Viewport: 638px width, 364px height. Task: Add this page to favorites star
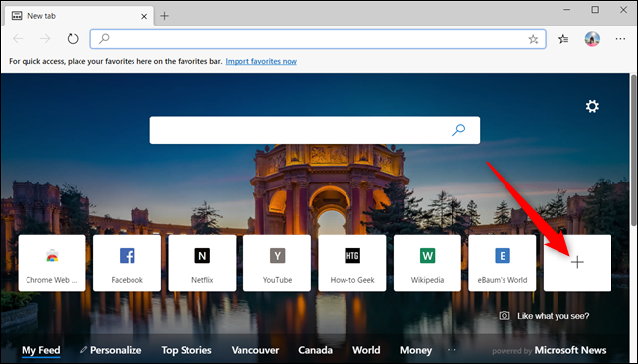click(533, 39)
